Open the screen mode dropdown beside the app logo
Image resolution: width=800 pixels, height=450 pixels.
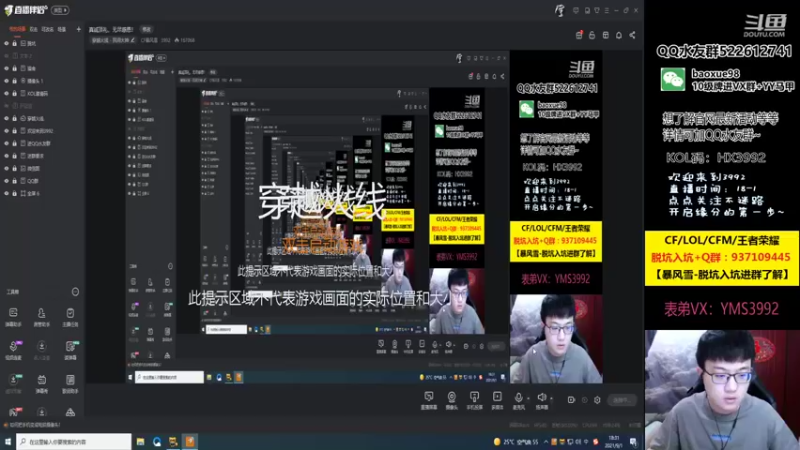click(x=60, y=10)
